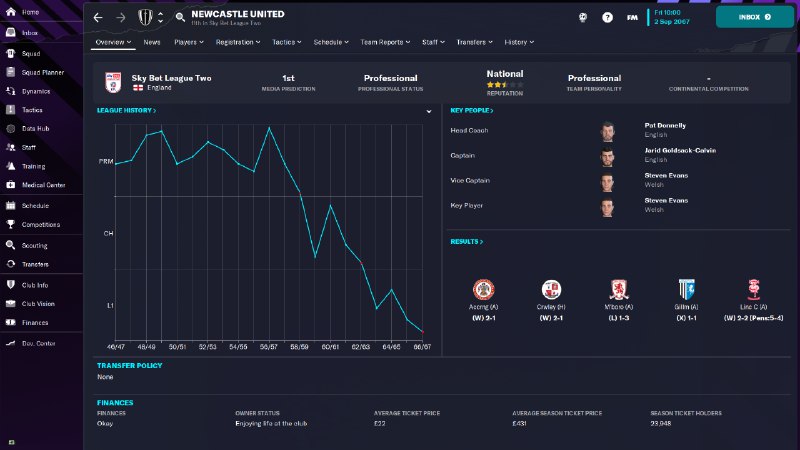
Task: Expand the top Staff dropdown
Action: click(433, 42)
